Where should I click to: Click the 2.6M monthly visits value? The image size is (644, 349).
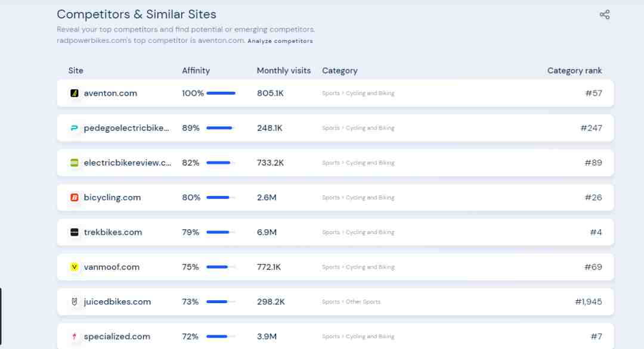pyautogui.click(x=267, y=197)
